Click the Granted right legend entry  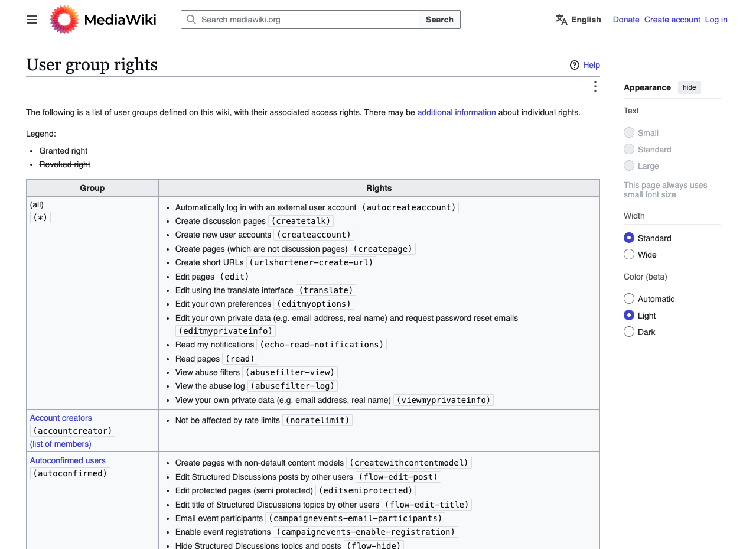[x=64, y=151]
